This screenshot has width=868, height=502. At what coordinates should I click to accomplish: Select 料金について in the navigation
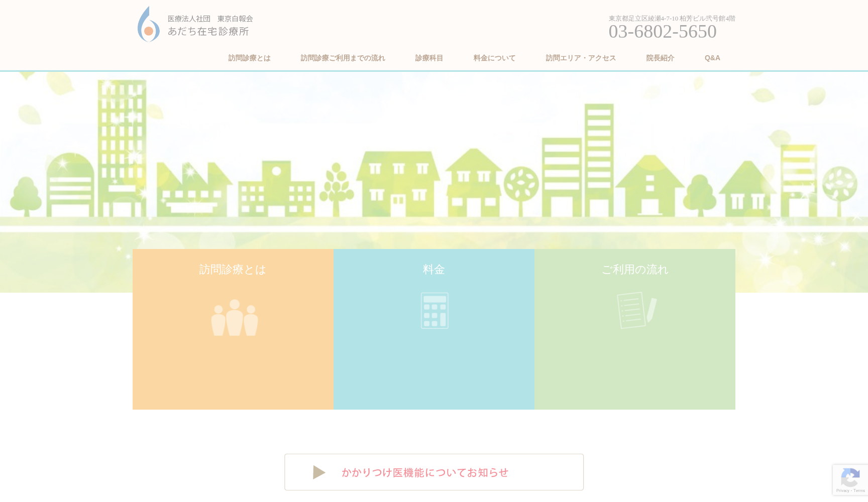pos(494,58)
